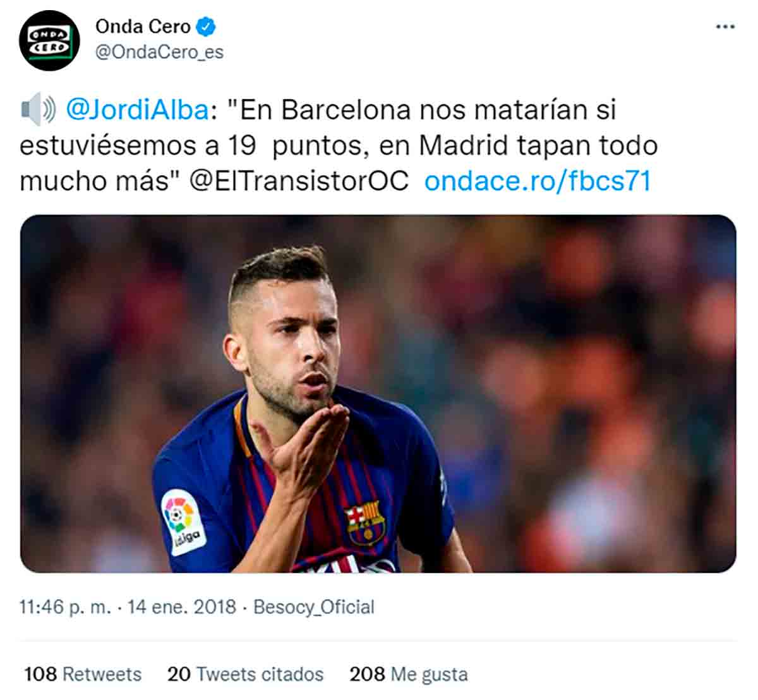
Task: Click the FC Barcelona crest on jersey
Action: click(x=365, y=522)
